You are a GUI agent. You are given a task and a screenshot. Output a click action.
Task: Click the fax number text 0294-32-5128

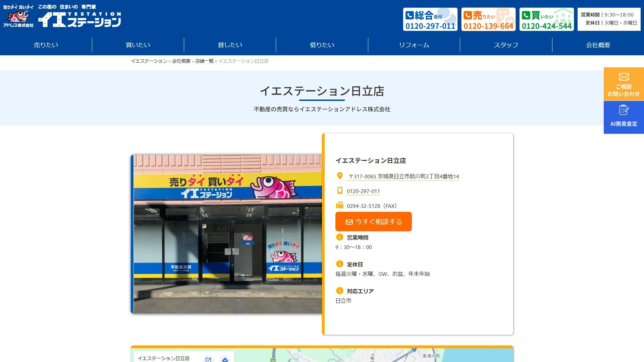[372, 206]
